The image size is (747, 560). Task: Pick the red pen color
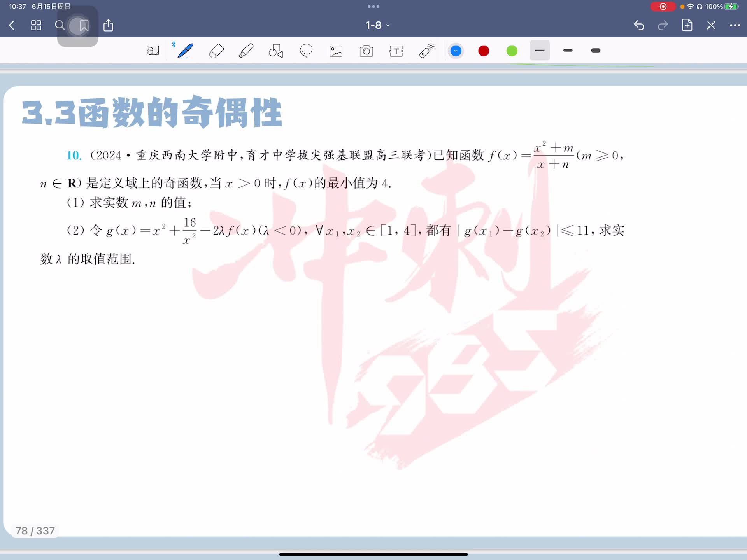pyautogui.click(x=484, y=51)
